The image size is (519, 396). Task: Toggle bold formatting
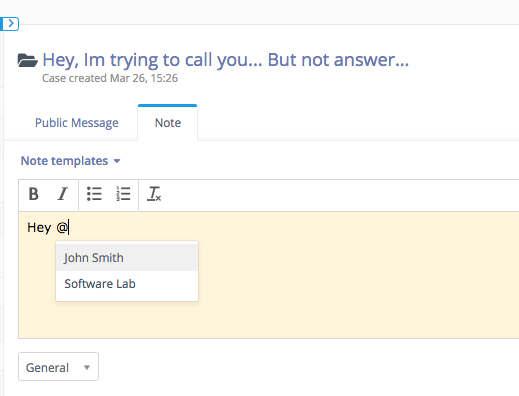pos(34,194)
